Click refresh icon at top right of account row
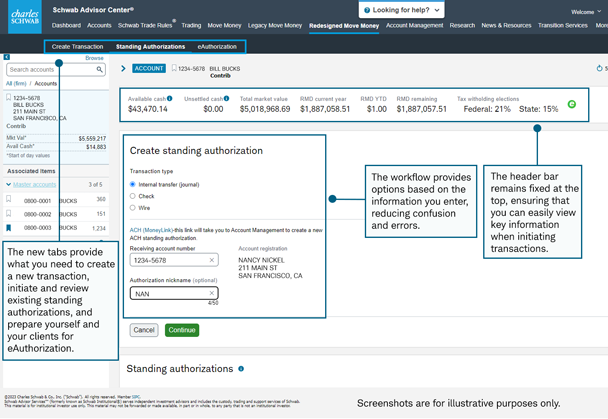 pos(599,68)
